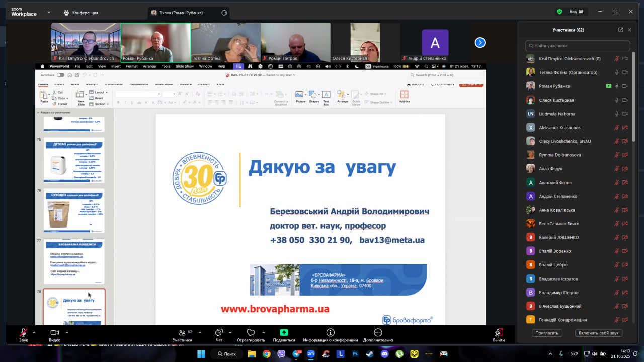The width and height of the screenshot is (644, 362).
Task: Open Reactions (Отреагировать) heart icon
Action: click(x=251, y=333)
